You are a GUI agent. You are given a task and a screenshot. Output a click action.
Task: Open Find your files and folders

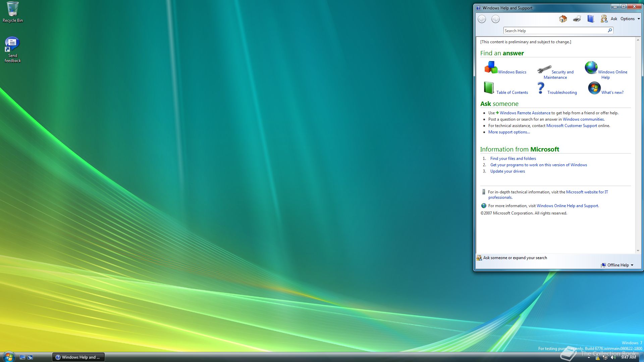coord(513,159)
